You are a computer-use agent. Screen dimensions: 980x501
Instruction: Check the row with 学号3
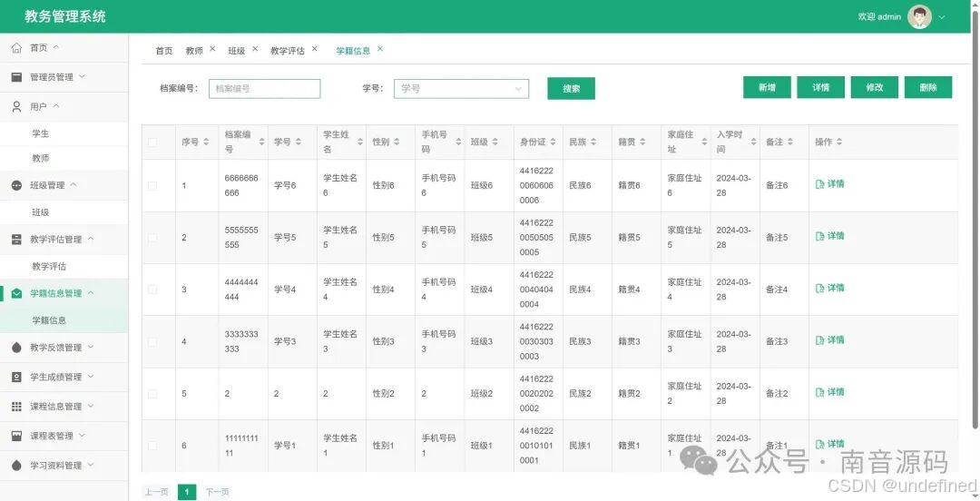click(152, 341)
